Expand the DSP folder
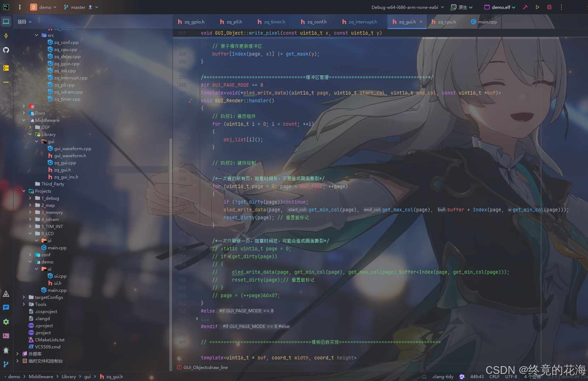 30,127
